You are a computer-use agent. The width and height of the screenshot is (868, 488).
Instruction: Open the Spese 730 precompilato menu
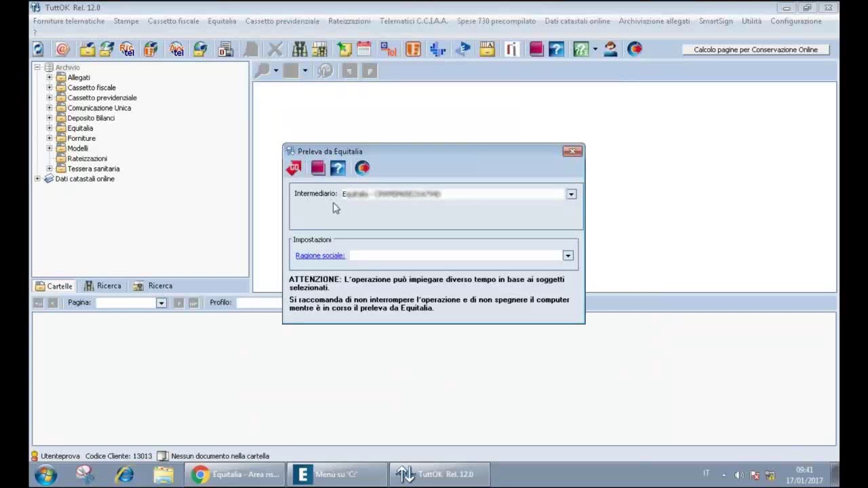tap(496, 21)
